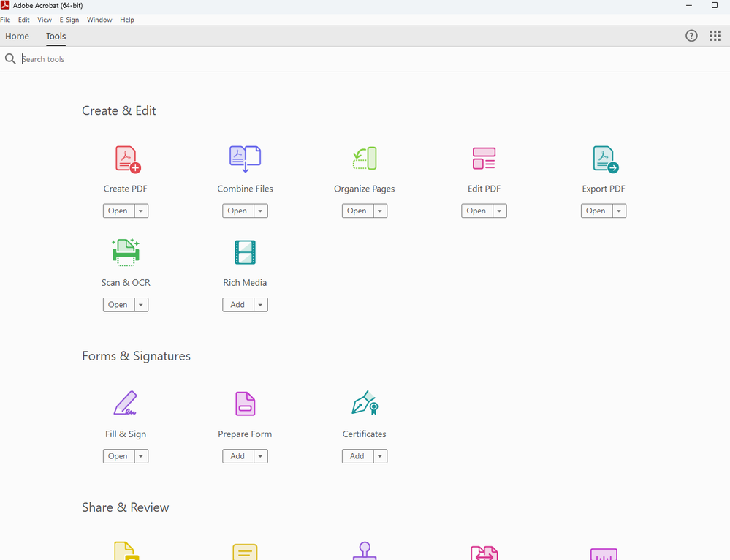
Task: Open the E-Sign menu
Action: point(69,20)
